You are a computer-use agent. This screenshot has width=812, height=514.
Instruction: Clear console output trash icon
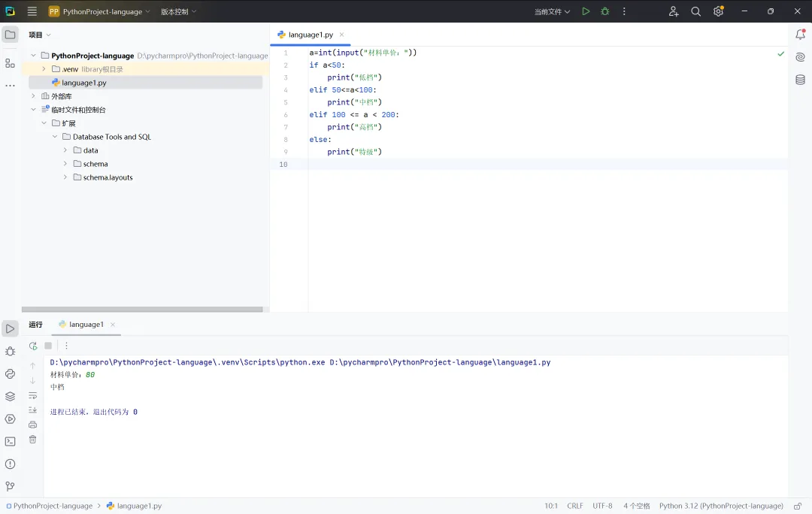32,440
